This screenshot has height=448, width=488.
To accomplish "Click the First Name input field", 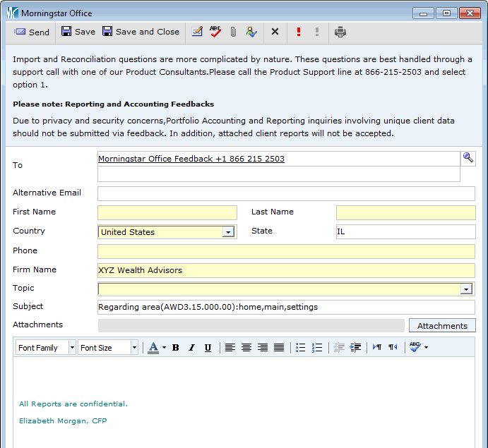I will tap(167, 213).
